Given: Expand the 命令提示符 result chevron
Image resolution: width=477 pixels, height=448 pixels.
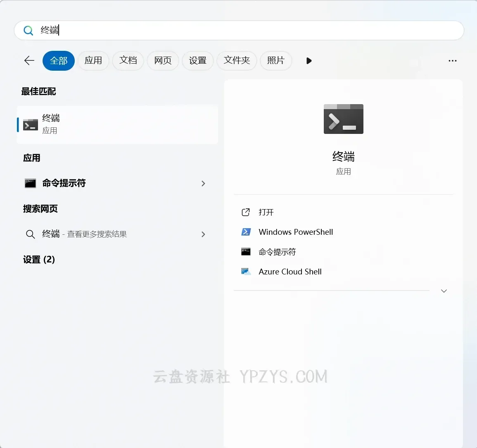Looking at the screenshot, I should (203, 183).
